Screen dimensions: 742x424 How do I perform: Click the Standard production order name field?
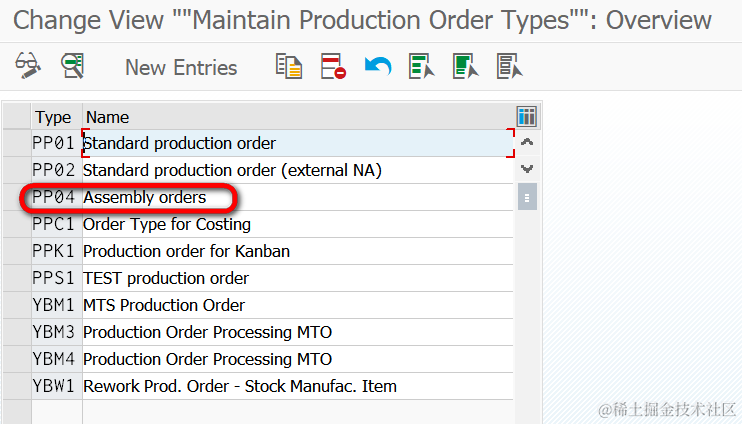(x=298, y=143)
